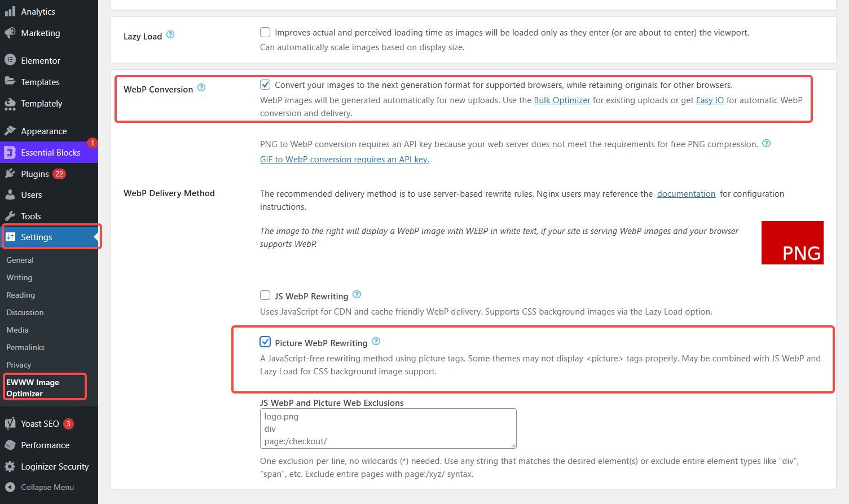The height and width of the screenshot is (504, 849).
Task: Enable JS WebP Rewriting checkbox
Action: [x=265, y=295]
